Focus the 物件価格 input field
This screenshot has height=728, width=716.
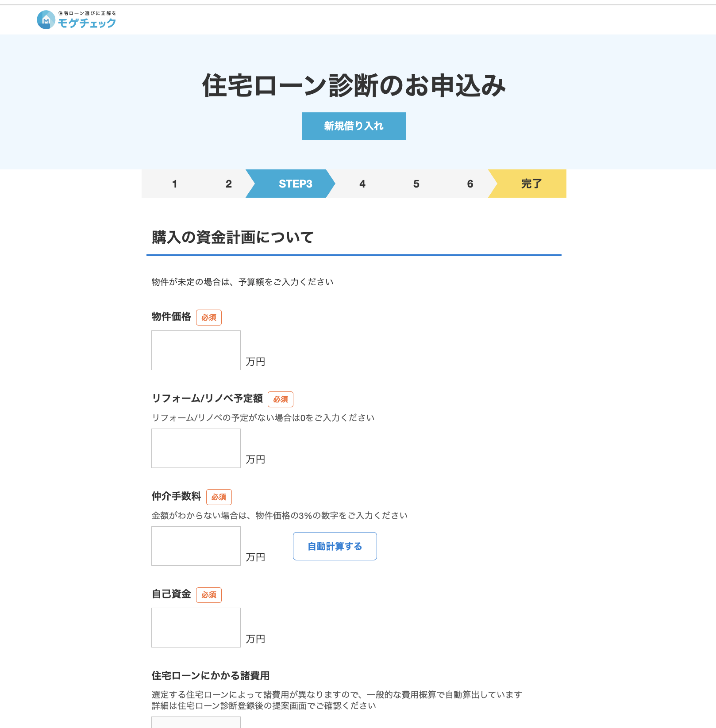click(196, 350)
